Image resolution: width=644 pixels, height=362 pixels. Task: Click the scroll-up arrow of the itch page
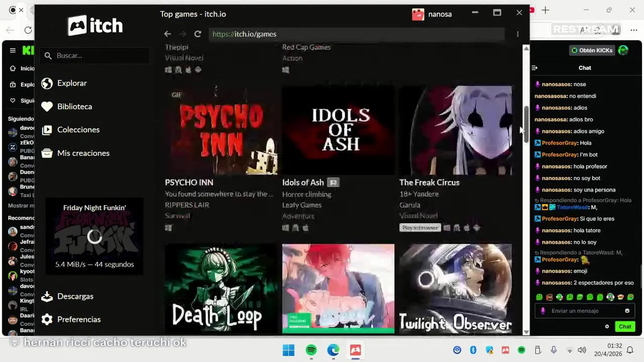(526, 48)
